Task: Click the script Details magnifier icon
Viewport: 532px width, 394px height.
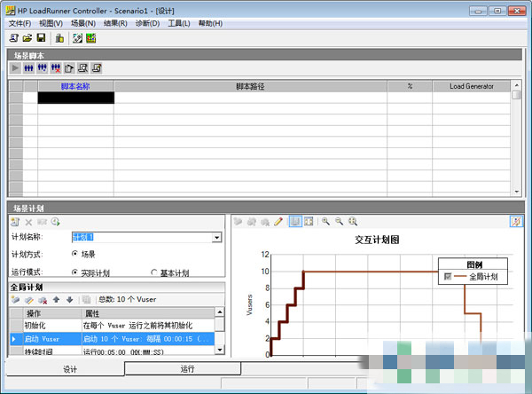Action: 82,68
